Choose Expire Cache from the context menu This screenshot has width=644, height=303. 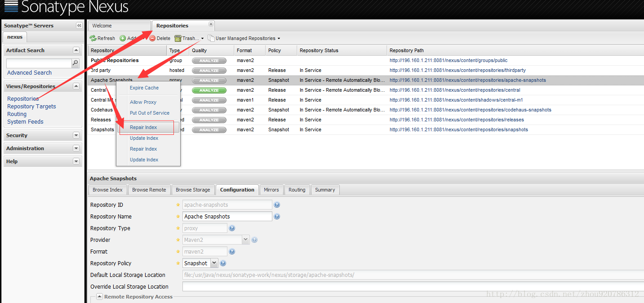[144, 88]
